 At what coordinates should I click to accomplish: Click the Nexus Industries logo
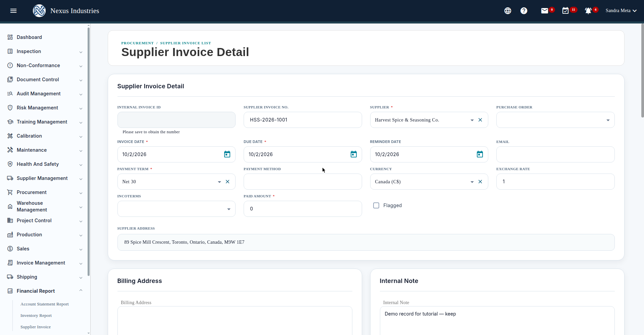pos(39,11)
